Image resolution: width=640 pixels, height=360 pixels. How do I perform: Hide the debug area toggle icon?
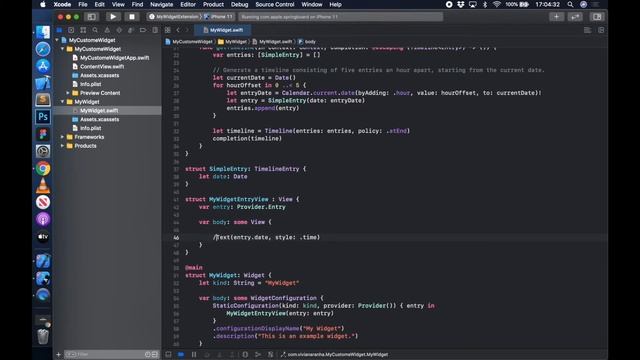tap(168, 354)
